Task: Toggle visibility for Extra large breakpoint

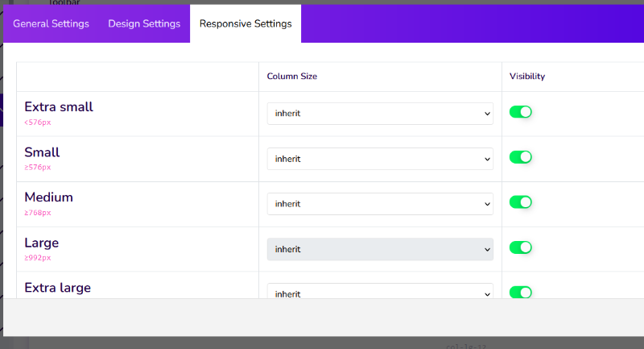Action: click(x=520, y=293)
